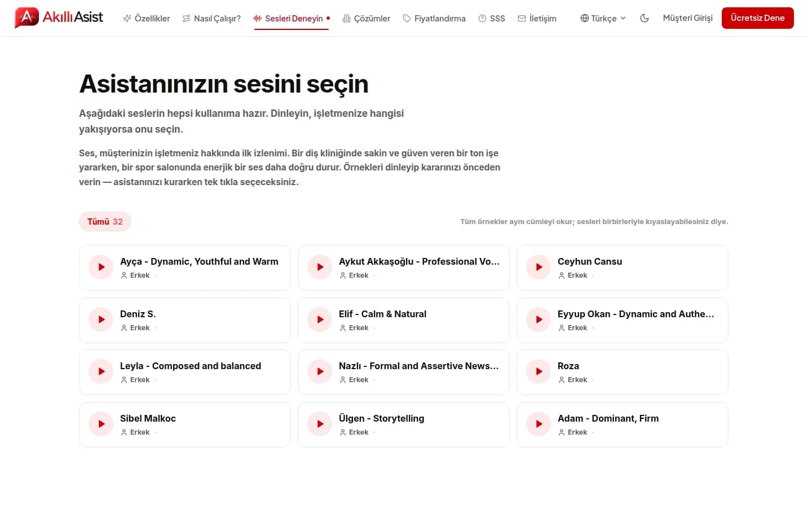Open the Çözümler nav item

coord(367,19)
